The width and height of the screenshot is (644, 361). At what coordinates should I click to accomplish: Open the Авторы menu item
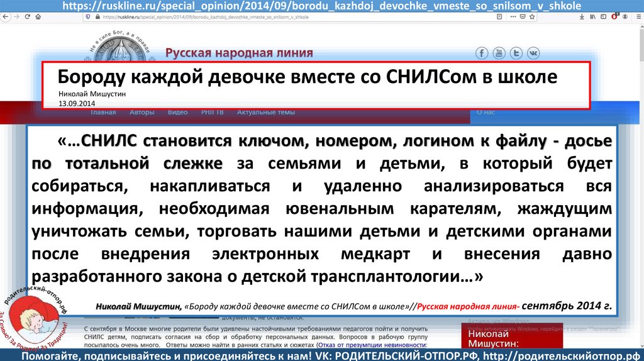[142, 112]
